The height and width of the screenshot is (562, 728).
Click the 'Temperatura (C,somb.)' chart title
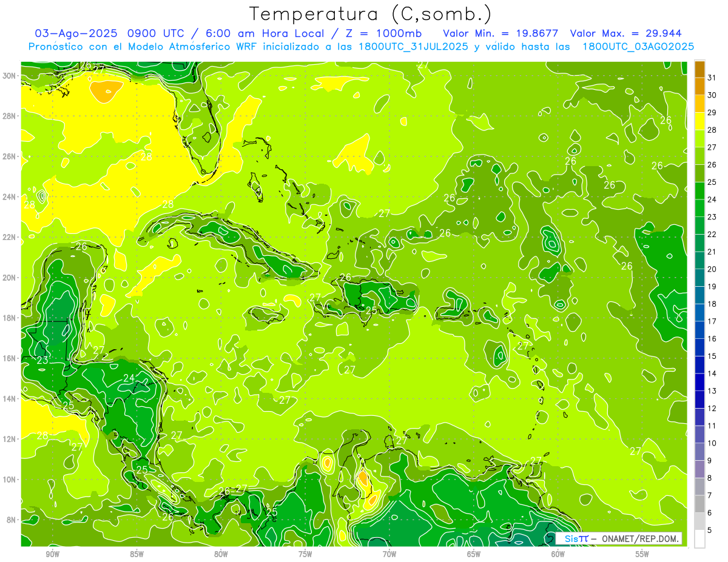(x=370, y=14)
